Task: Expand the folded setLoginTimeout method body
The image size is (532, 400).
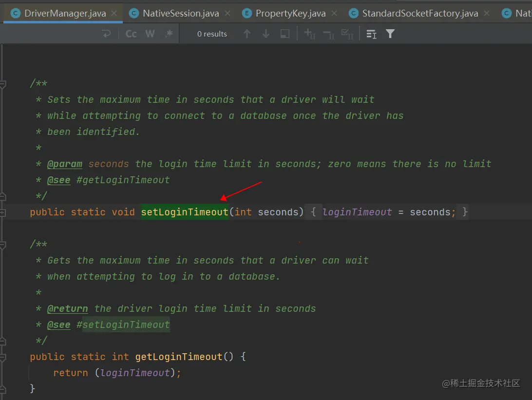Action: pos(2,212)
